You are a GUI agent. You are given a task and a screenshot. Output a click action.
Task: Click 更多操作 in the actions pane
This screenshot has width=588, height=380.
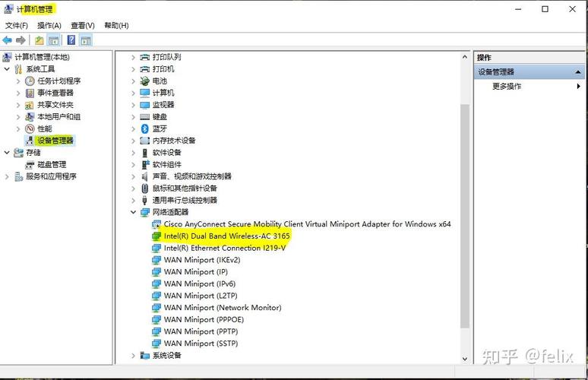pyautogui.click(x=507, y=87)
